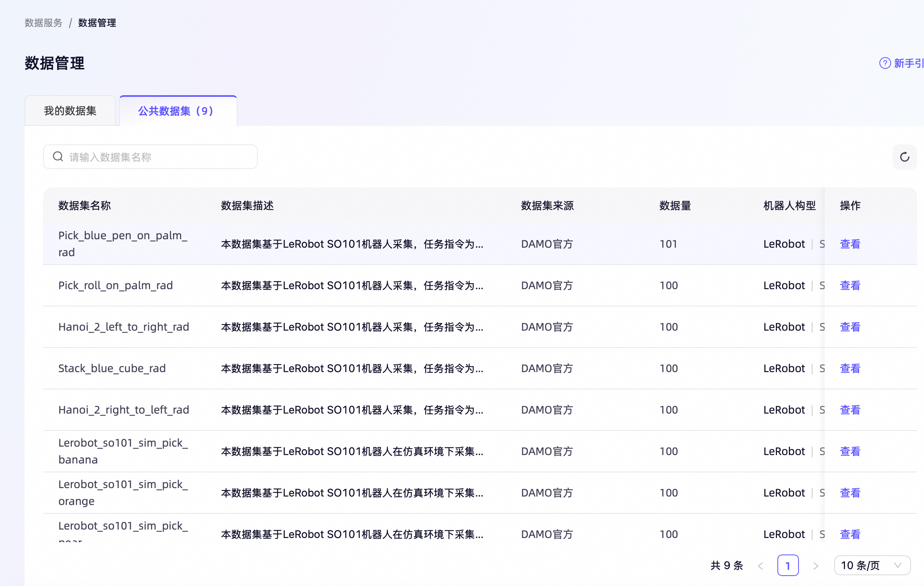
Task: Switch to 我的数据集 tab
Action: 70,111
